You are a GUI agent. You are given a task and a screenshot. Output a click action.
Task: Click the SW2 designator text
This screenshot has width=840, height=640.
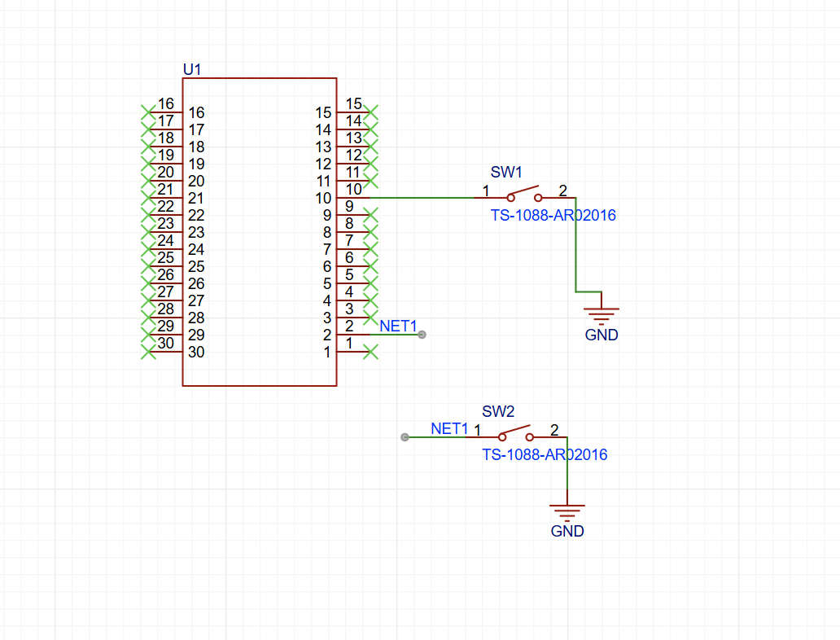coord(498,412)
